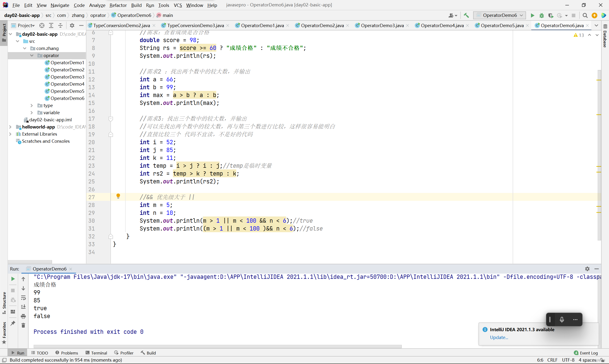Open the Event Log
Viewport: 609px width, 364px height.
586,353
